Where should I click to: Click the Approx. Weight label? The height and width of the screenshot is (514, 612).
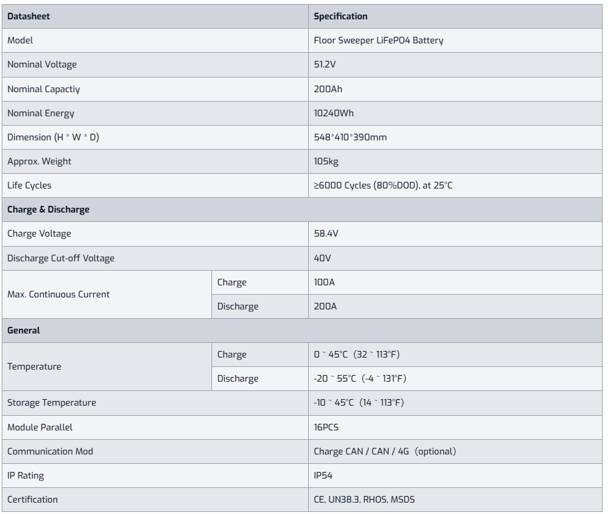pyautogui.click(x=39, y=162)
